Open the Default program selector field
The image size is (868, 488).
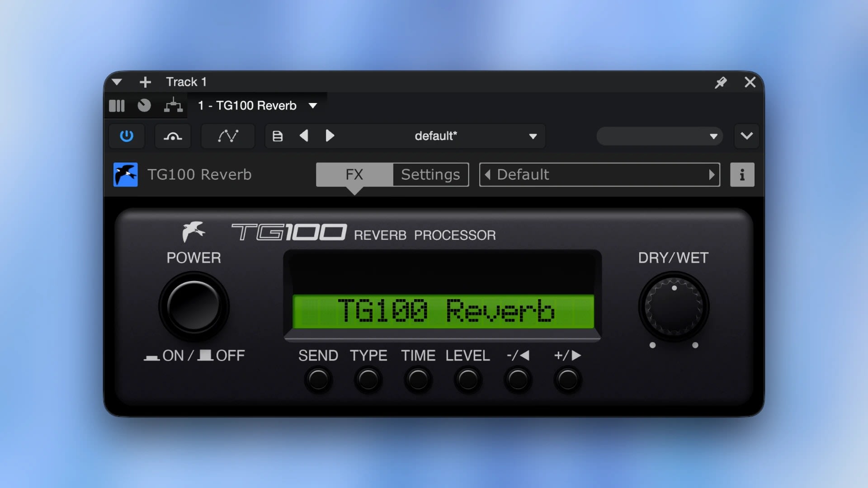[599, 174]
